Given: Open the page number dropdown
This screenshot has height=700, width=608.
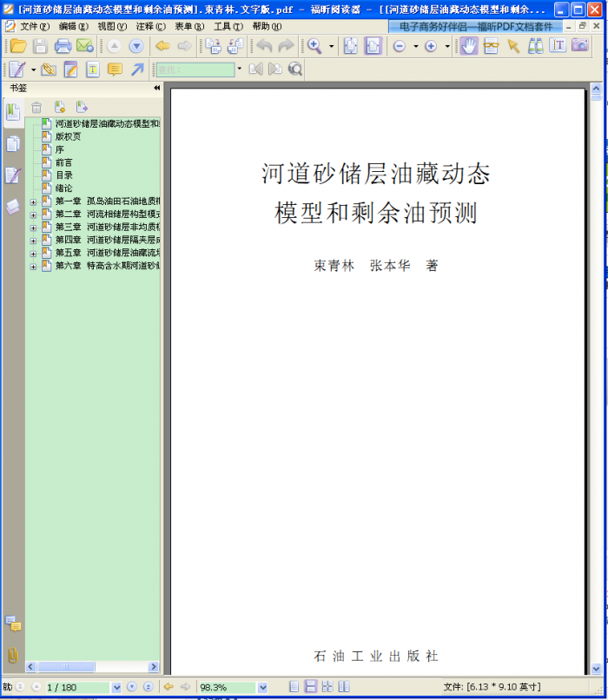Looking at the screenshot, I should tap(116, 687).
